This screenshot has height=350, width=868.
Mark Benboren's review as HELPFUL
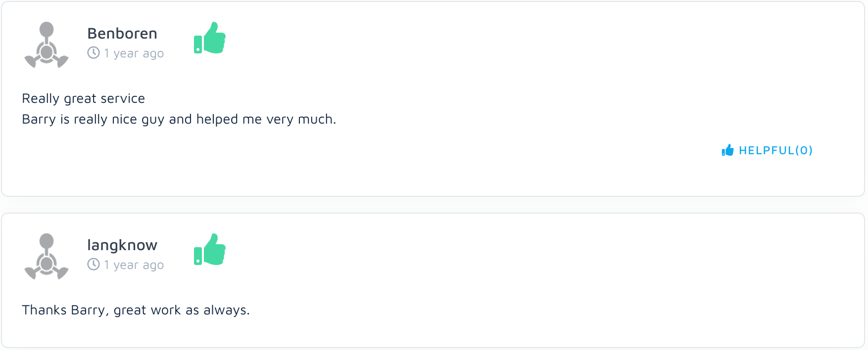click(x=775, y=150)
